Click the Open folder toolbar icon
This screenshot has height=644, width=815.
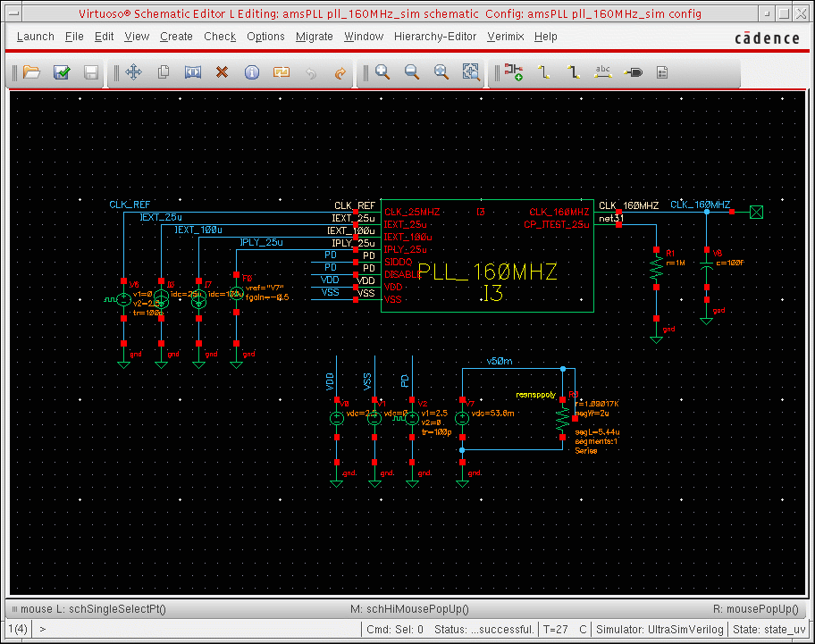click(32, 72)
